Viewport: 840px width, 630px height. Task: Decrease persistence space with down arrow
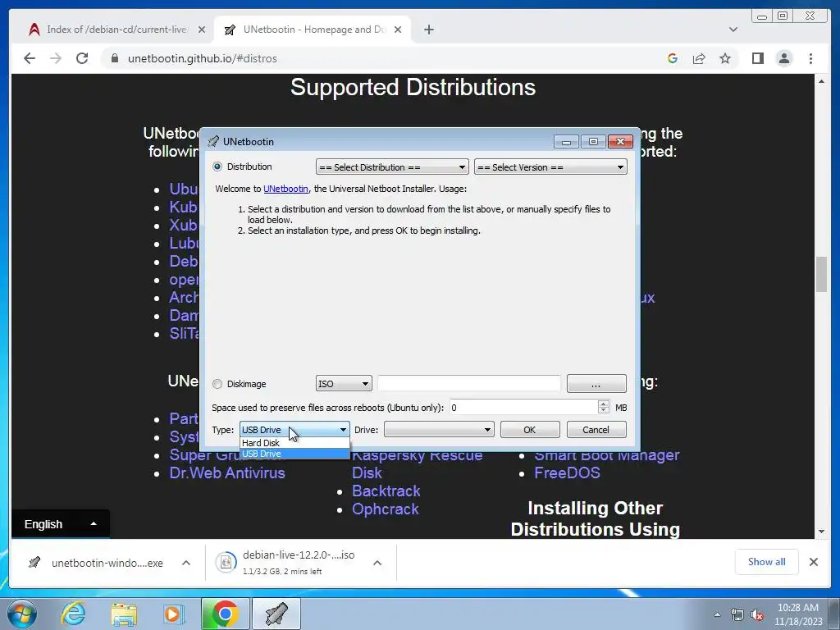click(604, 412)
